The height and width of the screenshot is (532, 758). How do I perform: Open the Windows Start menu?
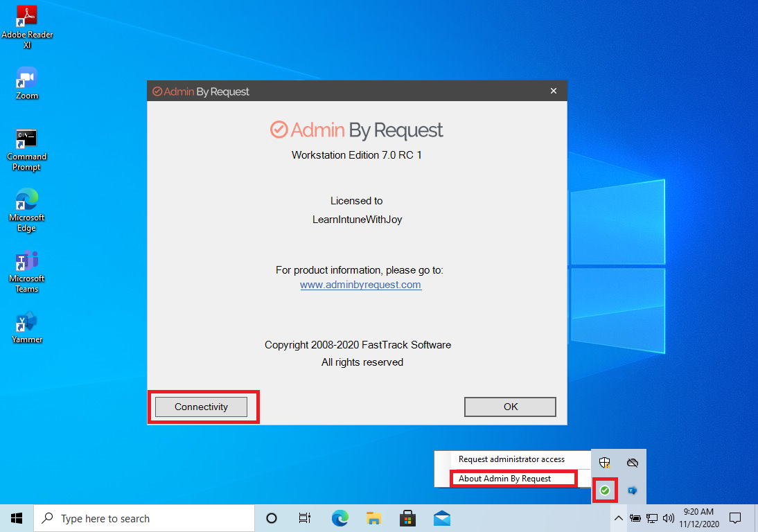[17, 518]
